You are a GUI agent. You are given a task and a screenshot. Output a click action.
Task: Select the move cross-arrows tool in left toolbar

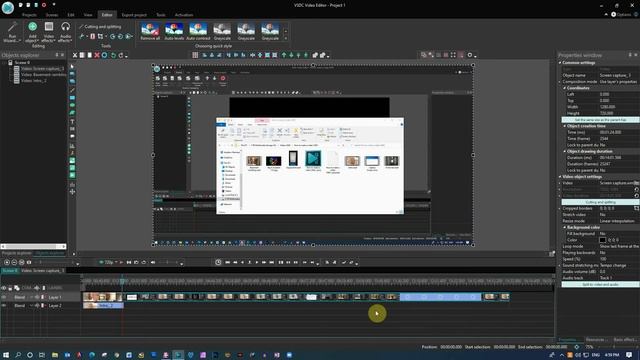click(72, 191)
